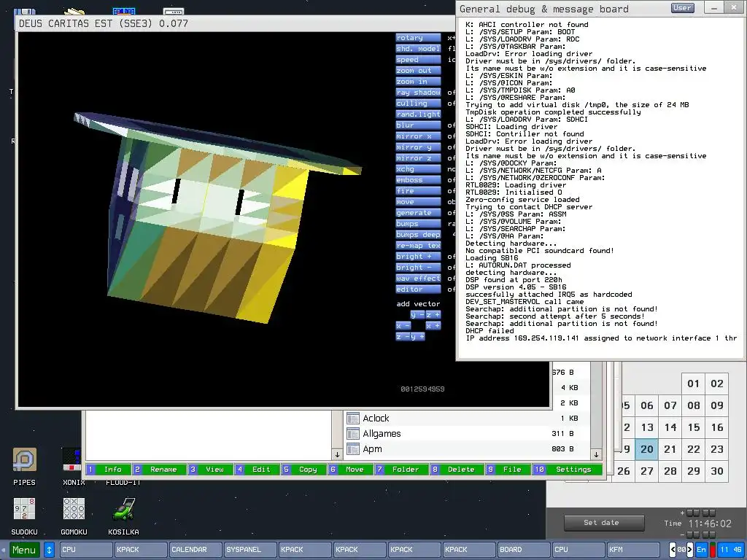Click file manager 2 Rename function button

(x=158, y=470)
